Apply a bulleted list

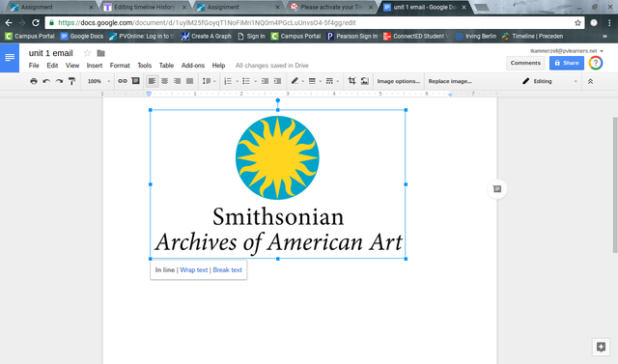point(246,81)
